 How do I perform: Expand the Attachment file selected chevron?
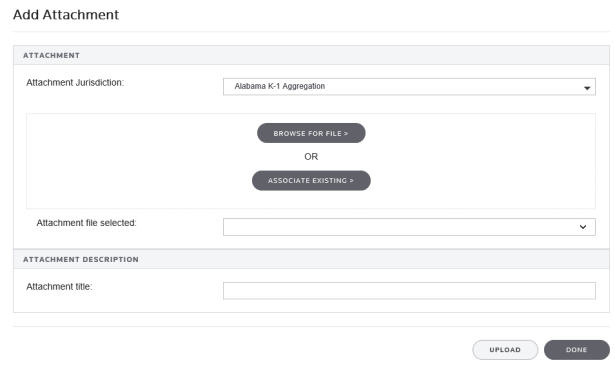coord(583,227)
